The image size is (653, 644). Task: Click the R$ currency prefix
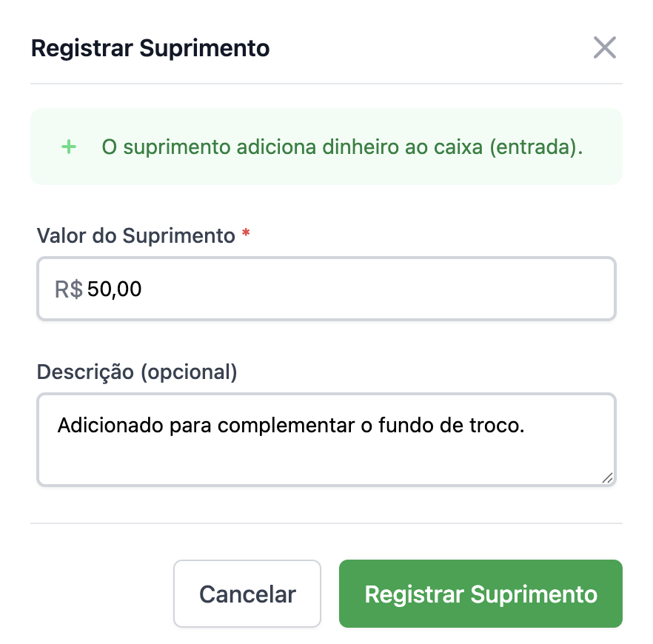point(69,289)
